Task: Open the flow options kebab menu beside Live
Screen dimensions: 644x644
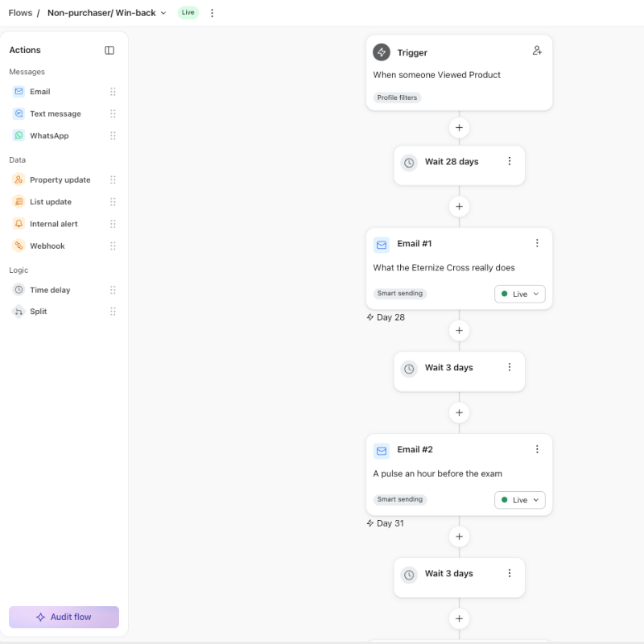Action: click(212, 13)
